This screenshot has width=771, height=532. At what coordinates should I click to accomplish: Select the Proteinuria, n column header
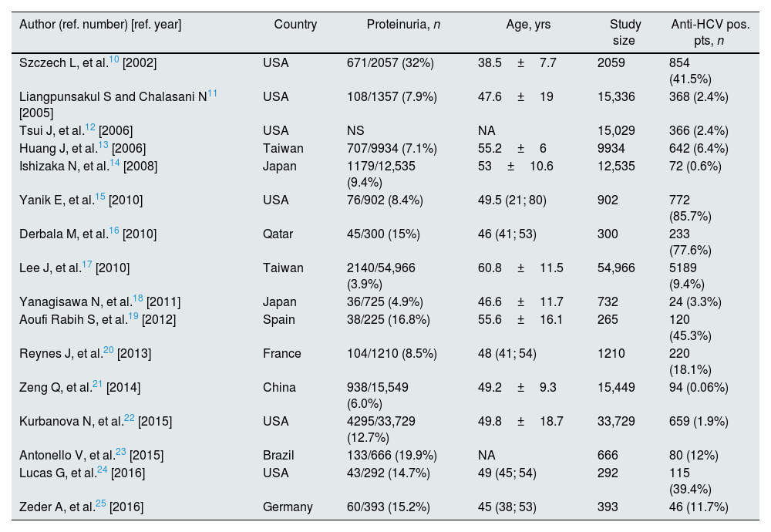tap(403, 25)
